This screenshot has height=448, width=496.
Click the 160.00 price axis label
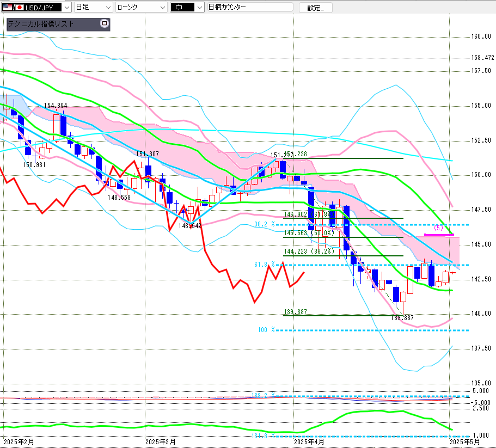click(481, 36)
